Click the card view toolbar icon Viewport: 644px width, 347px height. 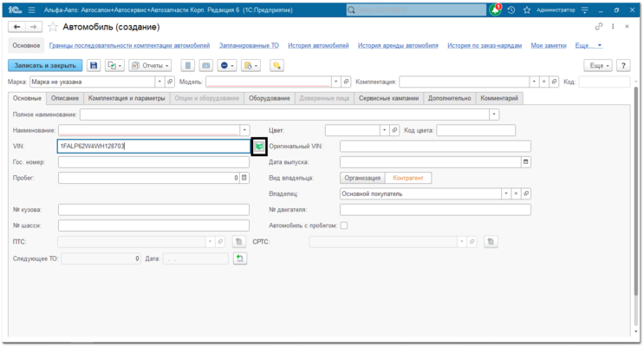tap(205, 65)
